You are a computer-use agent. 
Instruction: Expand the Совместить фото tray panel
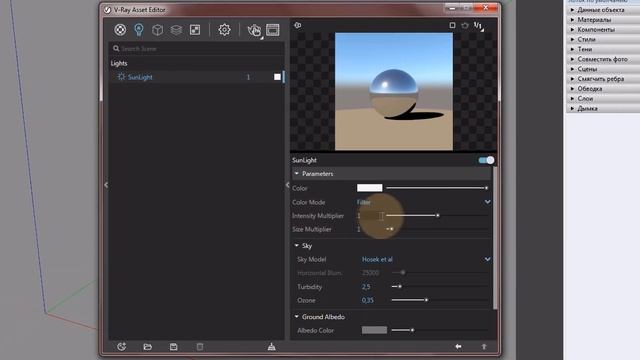pos(602,59)
